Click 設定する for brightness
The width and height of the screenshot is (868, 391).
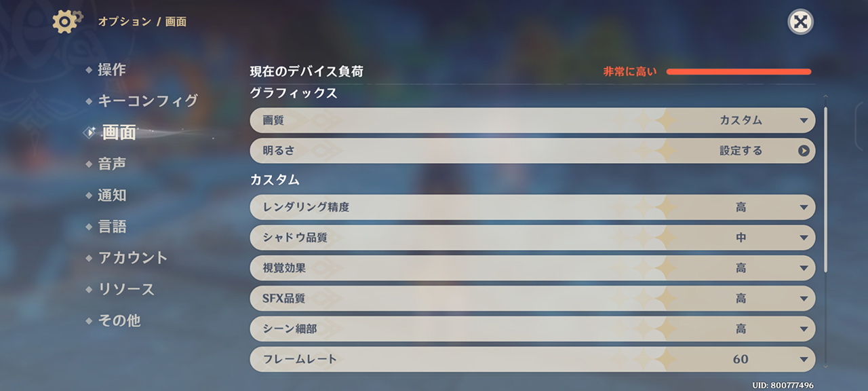click(741, 151)
